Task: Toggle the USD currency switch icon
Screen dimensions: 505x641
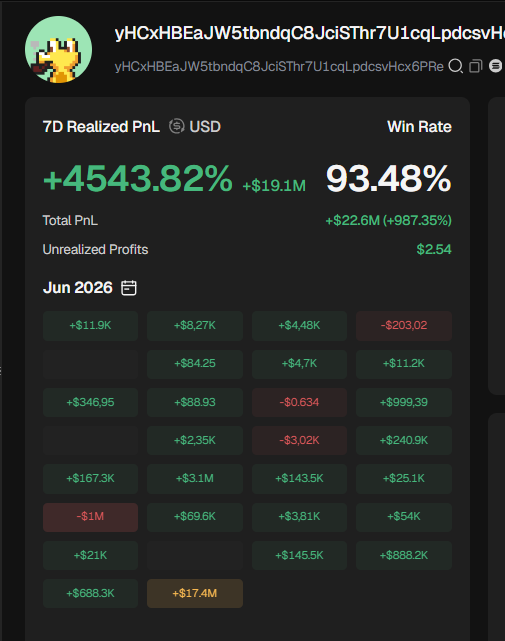Action: click(177, 126)
